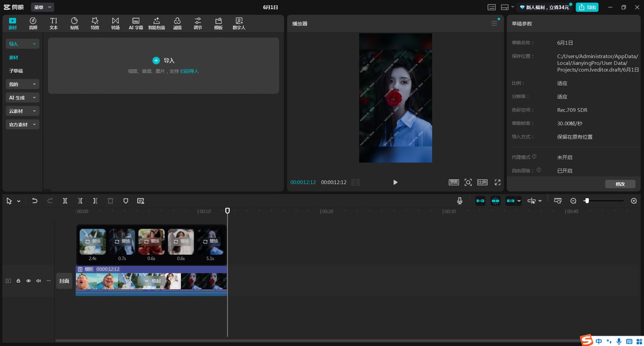
Task: Expand the AI生成 sidebar section
Action: pyautogui.click(x=23, y=97)
